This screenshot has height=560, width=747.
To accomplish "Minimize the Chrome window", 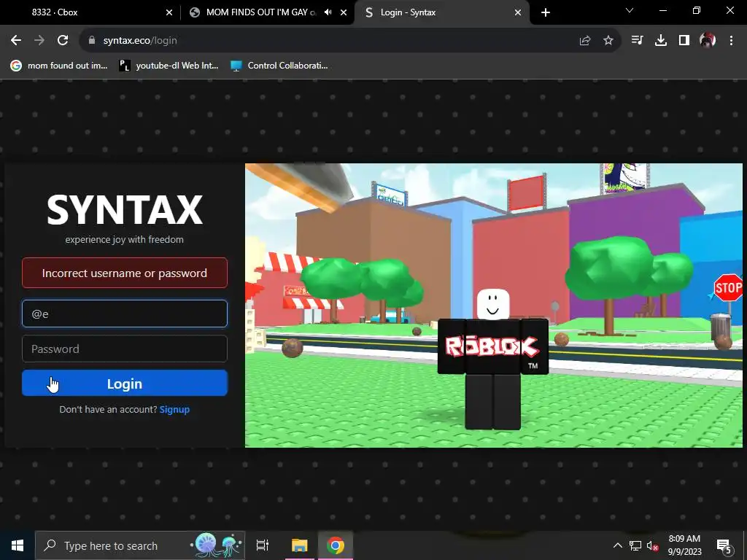I will 662,10.
